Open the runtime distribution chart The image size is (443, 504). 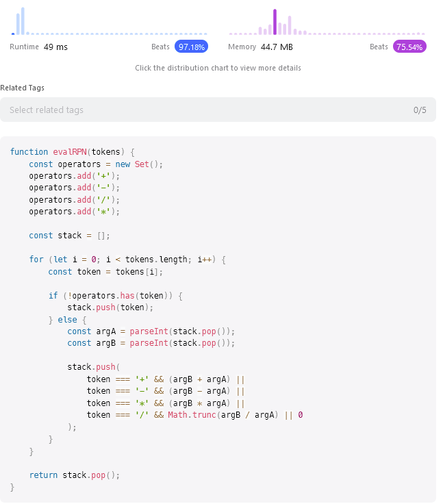tap(110, 21)
